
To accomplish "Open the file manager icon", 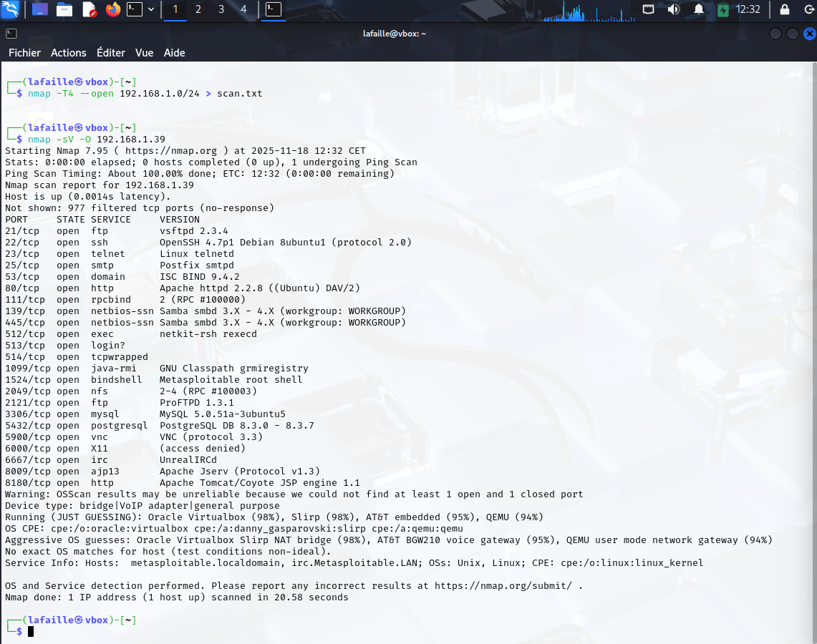I will click(x=64, y=10).
